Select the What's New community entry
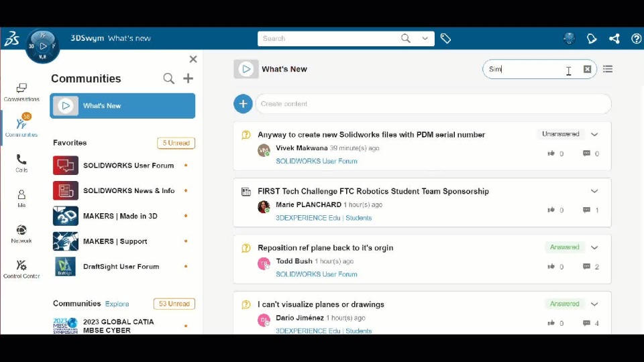 tap(122, 106)
